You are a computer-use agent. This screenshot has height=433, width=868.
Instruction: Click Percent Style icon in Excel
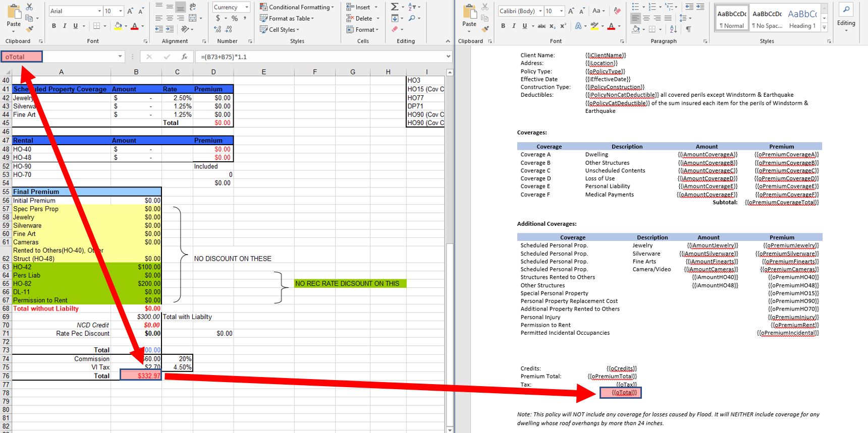click(234, 18)
